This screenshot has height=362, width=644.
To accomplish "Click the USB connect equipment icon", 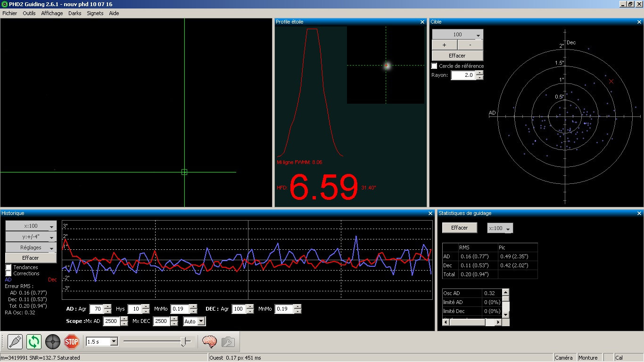I will pos(16,341).
